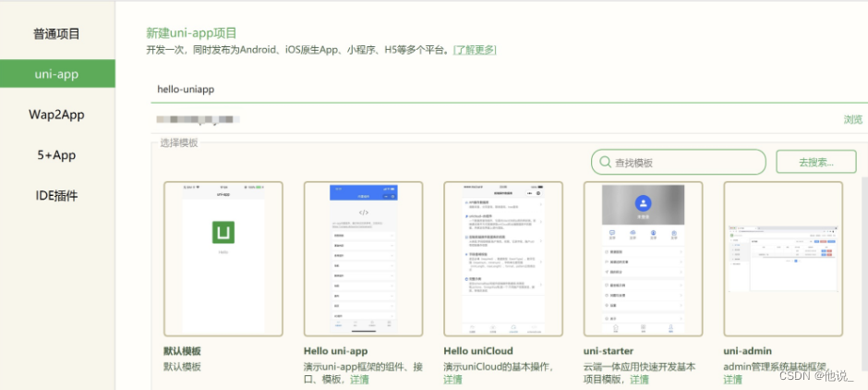Click the green uni-app logo in default template
The width and height of the screenshot is (868, 390).
pos(223,232)
